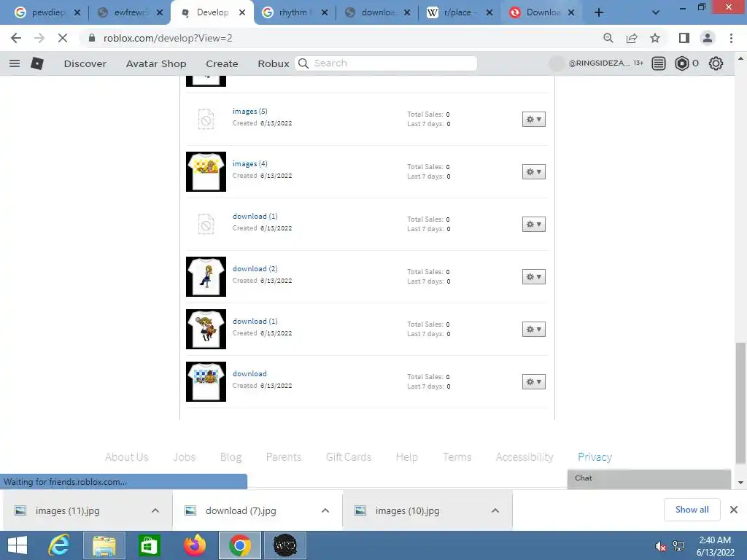The height and width of the screenshot is (560, 747).
Task: Open the Accessibility footer link
Action: [525, 457]
